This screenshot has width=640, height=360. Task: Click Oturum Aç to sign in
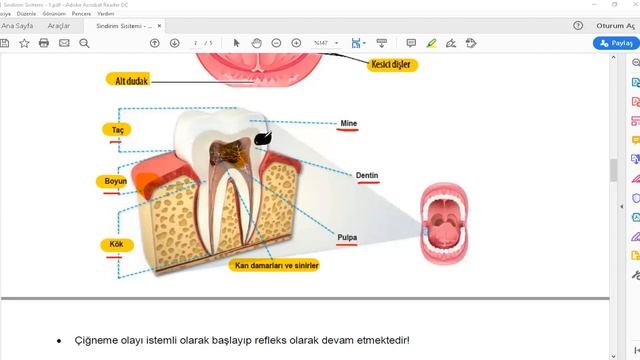[x=616, y=26]
